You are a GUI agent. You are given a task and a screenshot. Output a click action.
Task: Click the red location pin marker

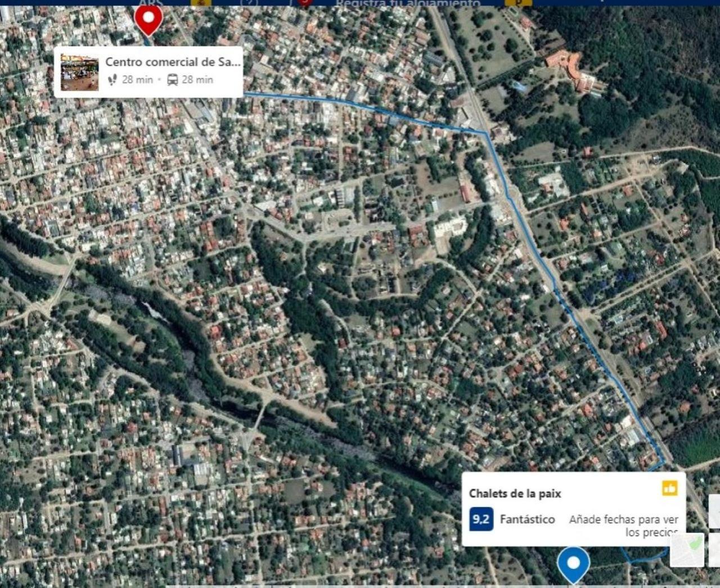coord(148,18)
